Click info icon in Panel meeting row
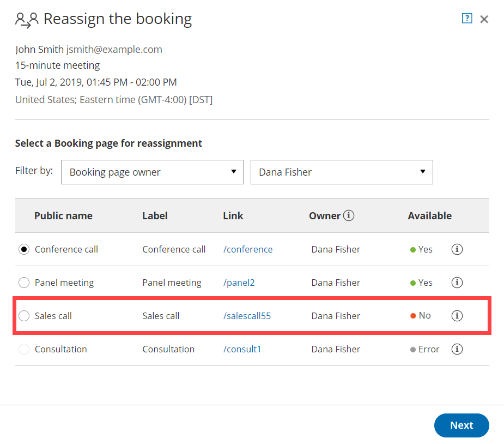504x444 pixels. (x=457, y=283)
